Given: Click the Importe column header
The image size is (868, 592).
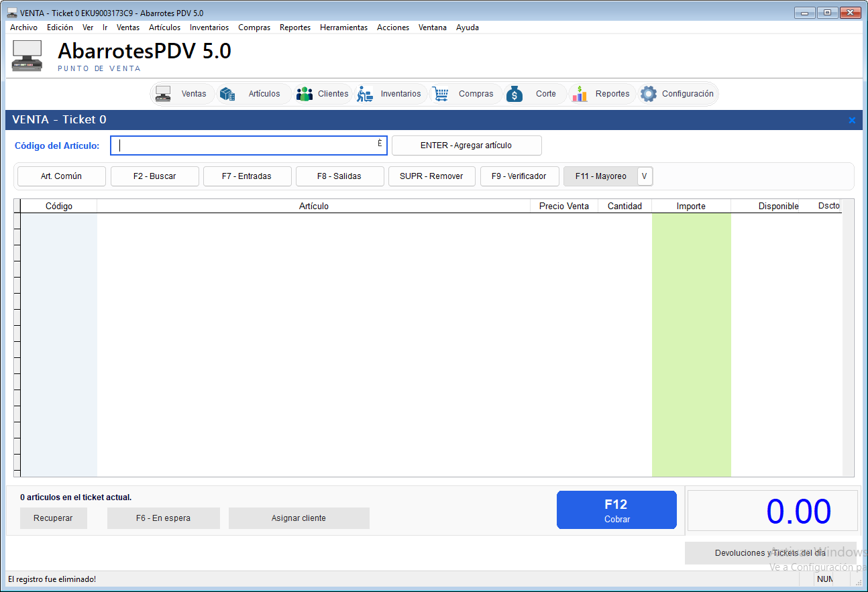Looking at the screenshot, I should click(691, 206).
